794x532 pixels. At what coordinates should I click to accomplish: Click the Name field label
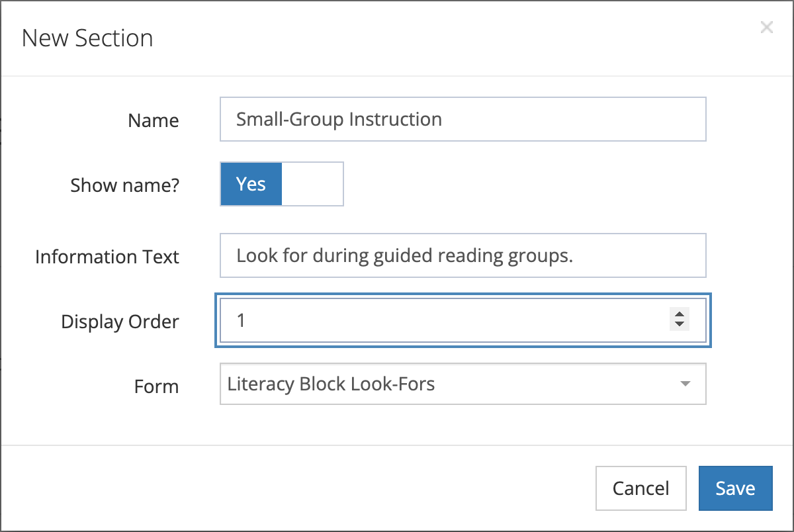(x=154, y=120)
